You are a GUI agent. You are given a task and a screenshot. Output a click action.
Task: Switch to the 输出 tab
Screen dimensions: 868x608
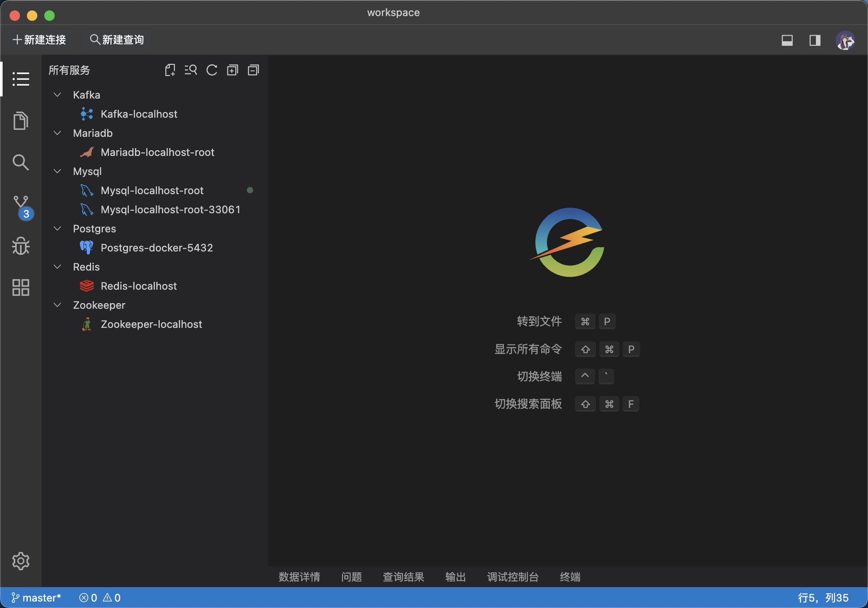456,577
